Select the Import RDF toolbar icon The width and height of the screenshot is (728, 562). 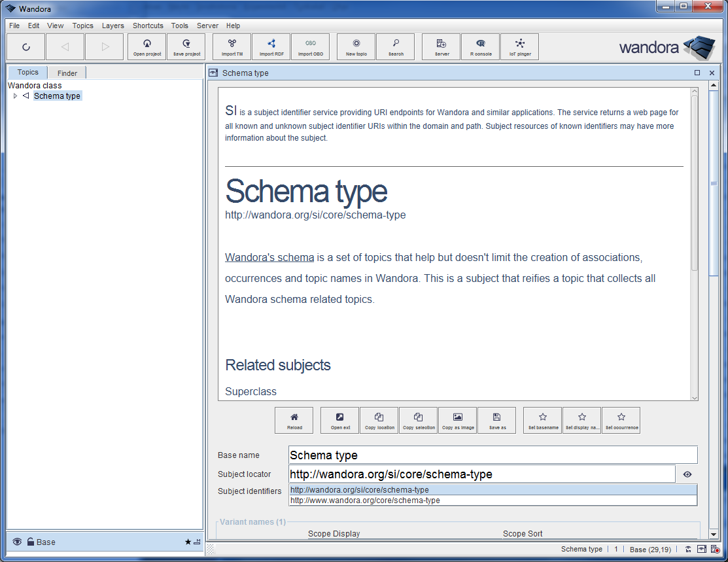point(271,46)
